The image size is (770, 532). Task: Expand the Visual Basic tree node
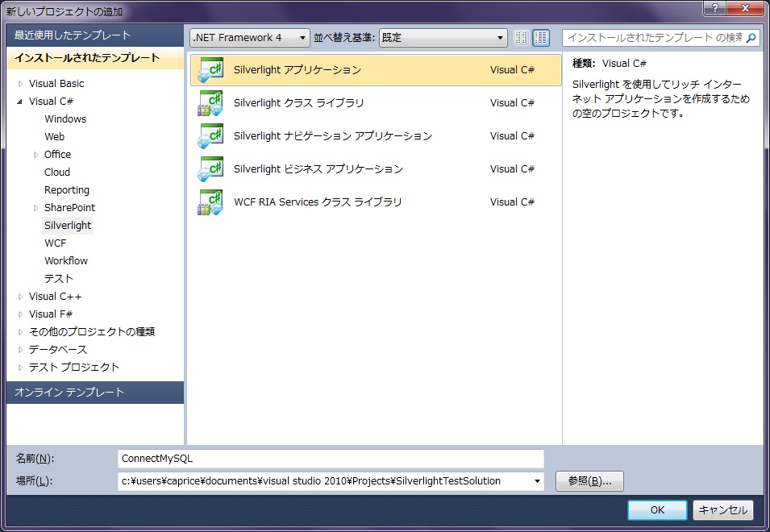click(20, 84)
